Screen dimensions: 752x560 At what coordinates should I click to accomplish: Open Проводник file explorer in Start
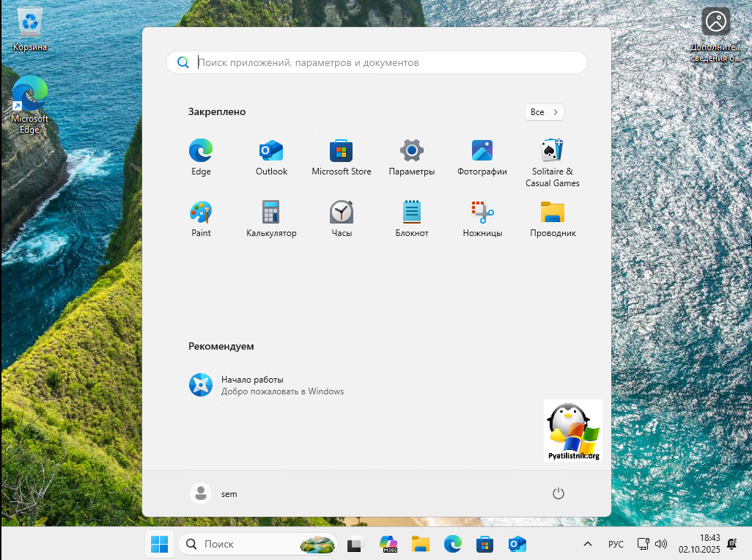point(553,213)
